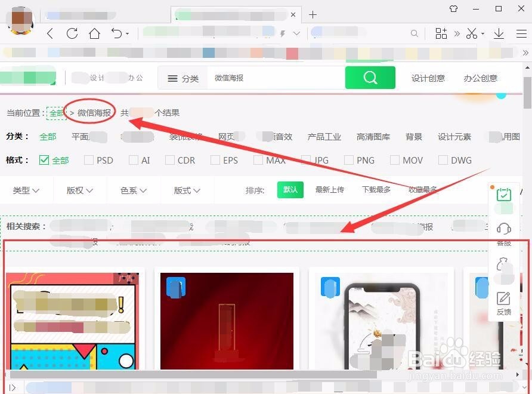The width and height of the screenshot is (532, 394).
Task: Click the 微信海报 search input field
Action: [276, 78]
